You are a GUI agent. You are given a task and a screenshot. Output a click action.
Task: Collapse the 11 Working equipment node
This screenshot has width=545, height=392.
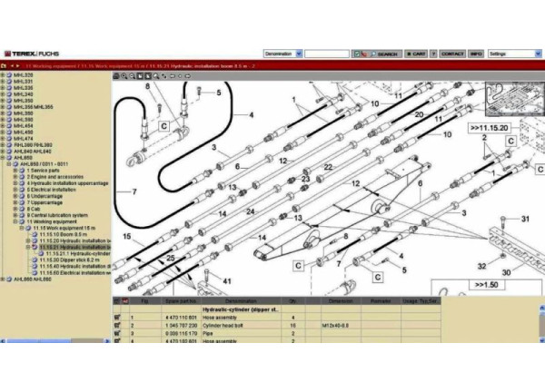coord(19,220)
